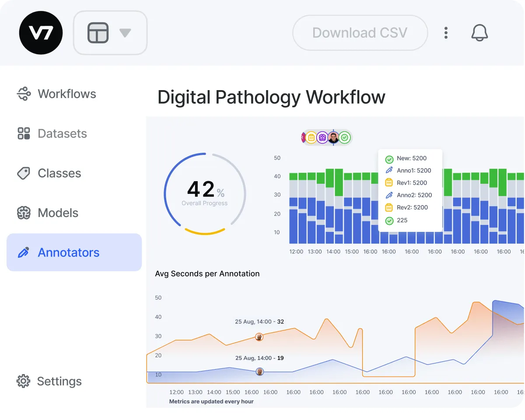
Task: Click the 42% overall progress ring
Action: pyautogui.click(x=205, y=193)
